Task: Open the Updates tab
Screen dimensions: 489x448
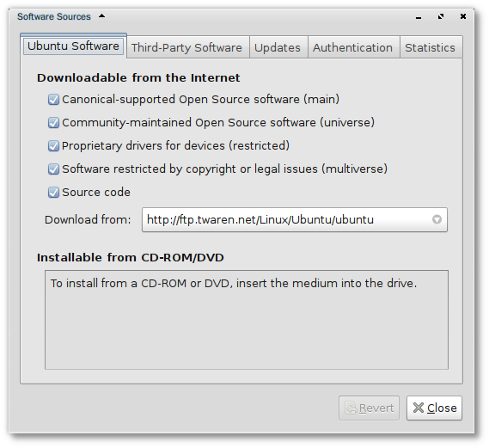Action: pyautogui.click(x=278, y=48)
